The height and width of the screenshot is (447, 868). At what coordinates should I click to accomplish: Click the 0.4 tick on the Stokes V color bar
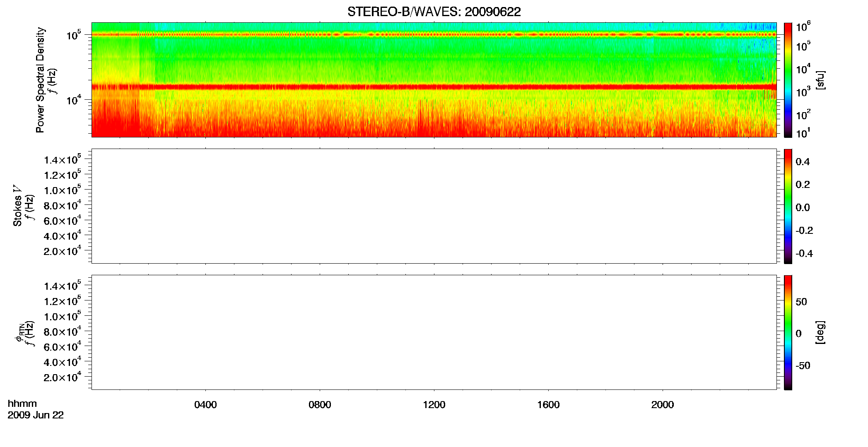[x=803, y=162]
